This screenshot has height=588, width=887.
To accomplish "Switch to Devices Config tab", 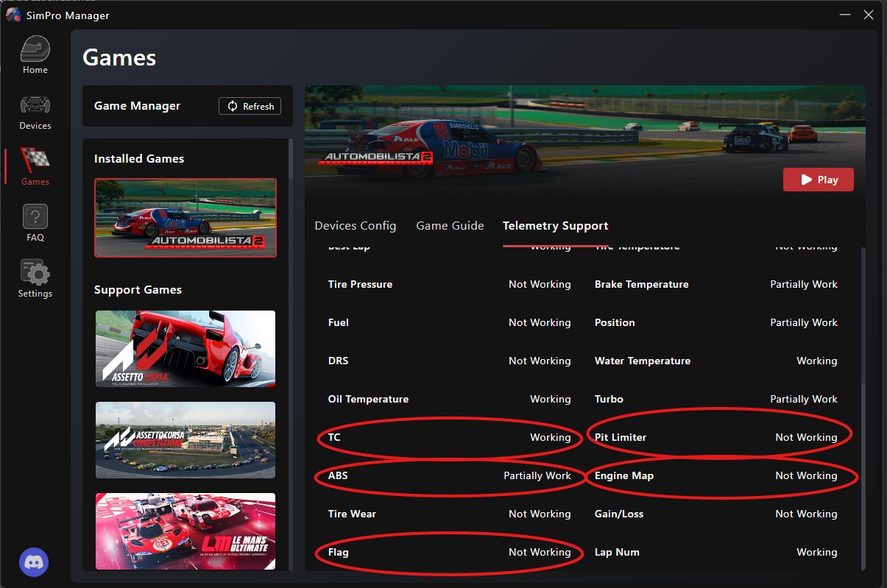I will [x=355, y=226].
